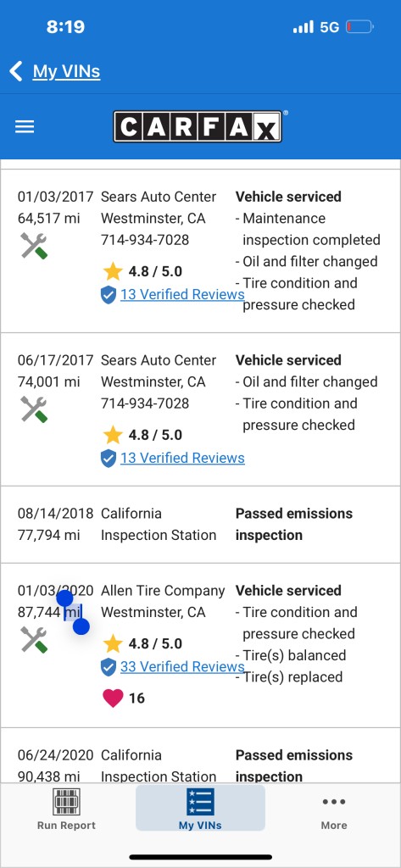This screenshot has height=868, width=401.
Task: Open 33 Verified Reviews for Allen Tire Company
Action: pos(182,666)
